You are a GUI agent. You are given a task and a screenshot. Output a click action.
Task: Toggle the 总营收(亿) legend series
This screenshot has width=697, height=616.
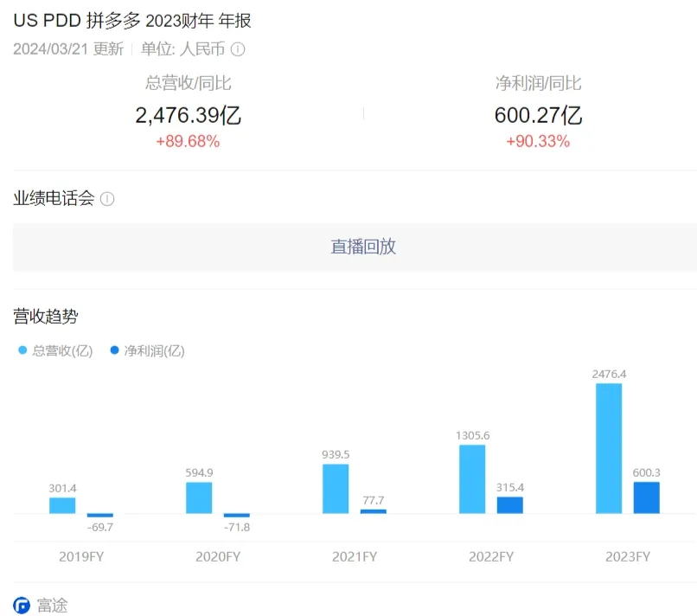(55, 351)
